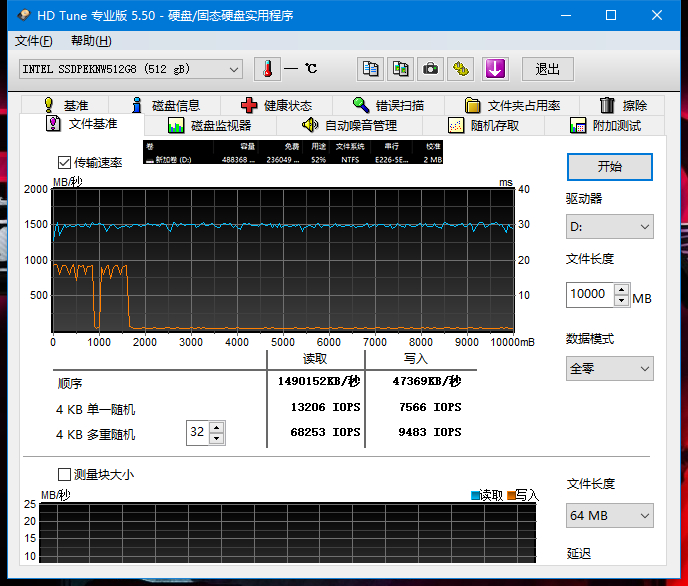Enable the 测量块大小 checkbox
Image resolution: width=688 pixels, height=586 pixels.
[66, 474]
